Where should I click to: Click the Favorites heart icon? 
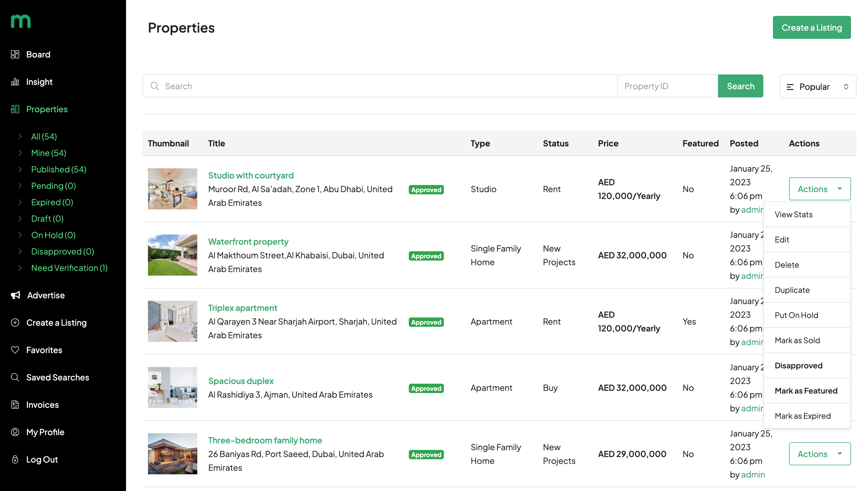pos(15,350)
